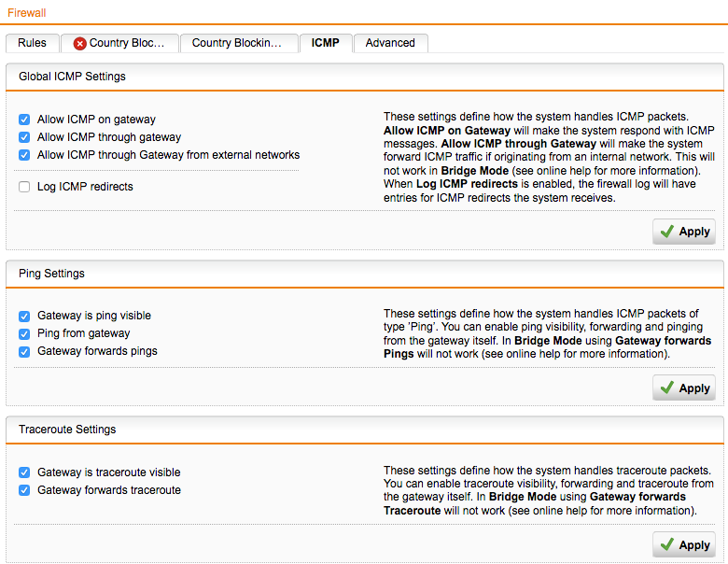728x564 pixels.
Task: Uncheck Ping from gateway
Action: pyautogui.click(x=24, y=334)
